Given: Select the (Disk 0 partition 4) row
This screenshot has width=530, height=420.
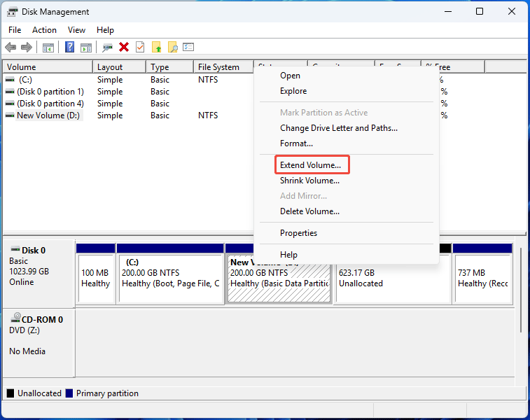Looking at the screenshot, I should [x=128, y=104].
